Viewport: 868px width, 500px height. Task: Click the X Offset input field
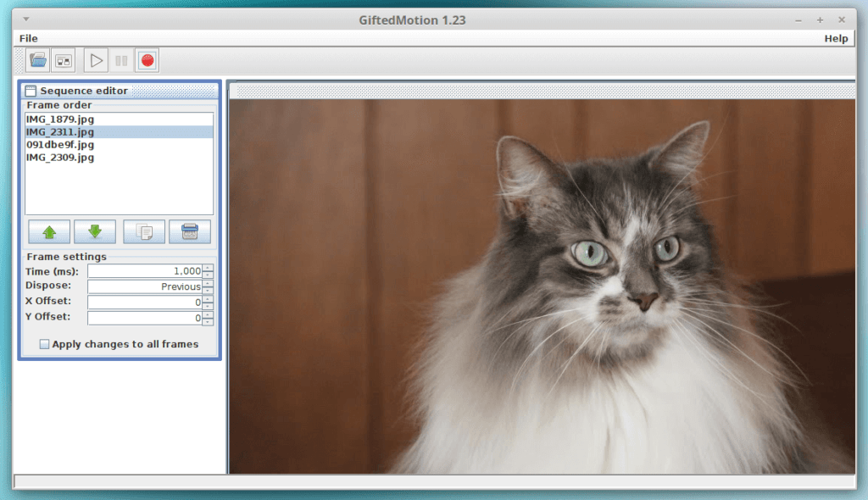point(145,302)
